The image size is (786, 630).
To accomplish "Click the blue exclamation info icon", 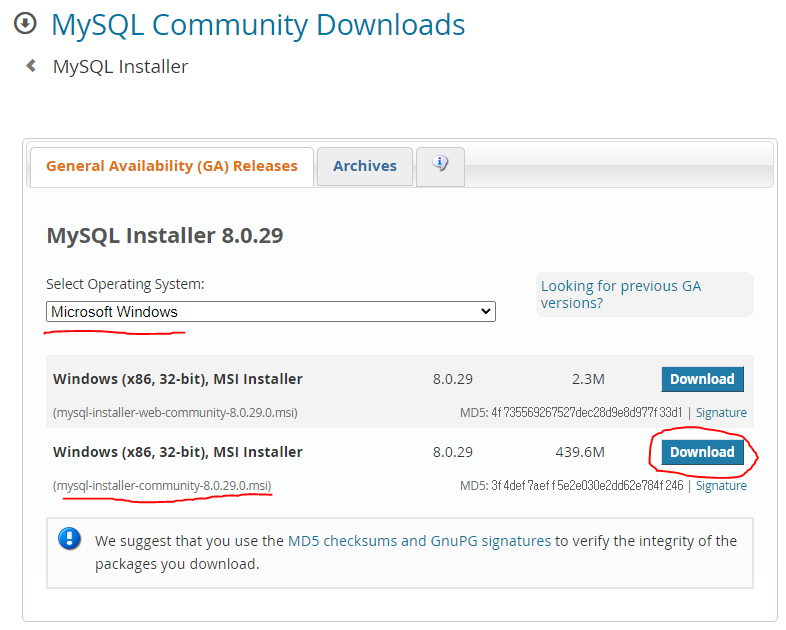I will [x=69, y=539].
